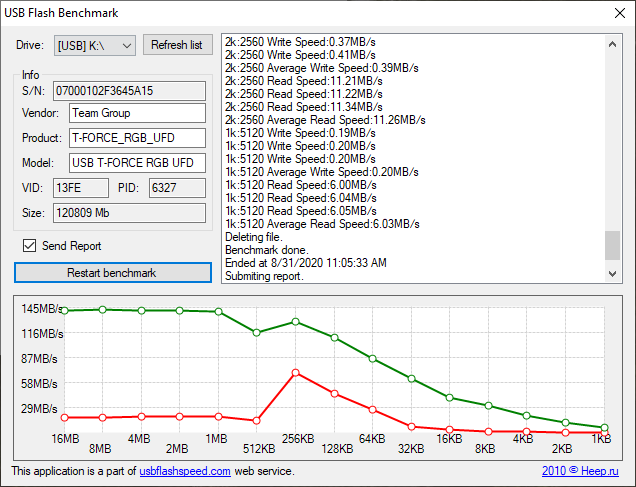Click the Refresh list button
Viewport: 636px width, 487px height.
coord(177,45)
